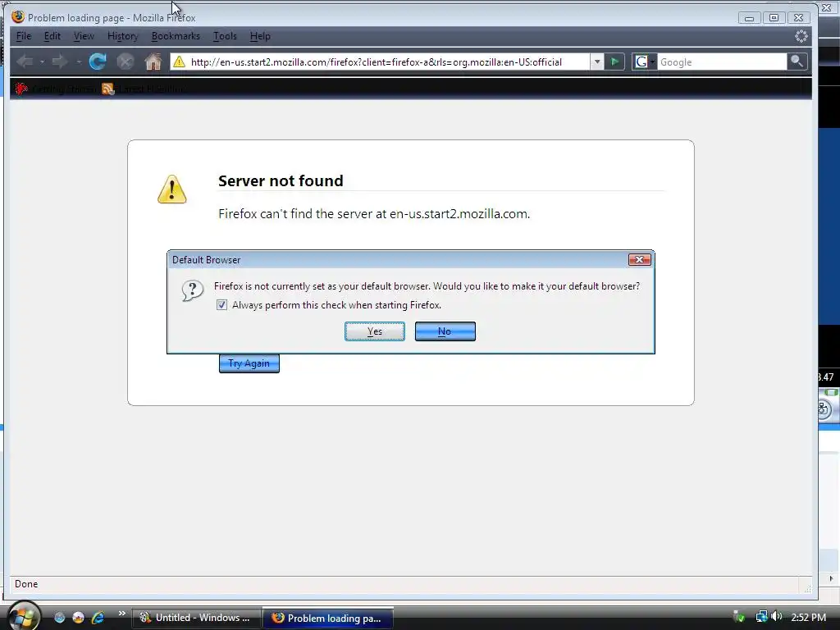Open the Windows Start orb
840x630 pixels.
coord(24,616)
